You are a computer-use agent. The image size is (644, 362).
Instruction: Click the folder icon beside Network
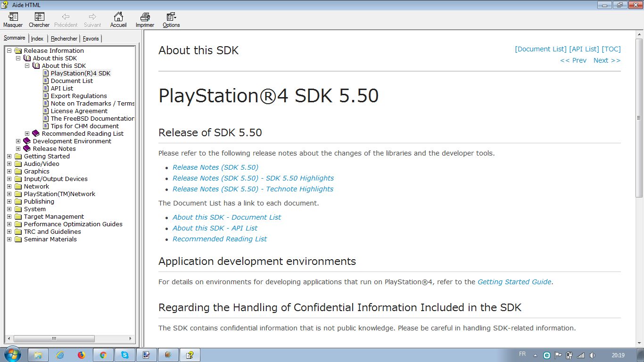point(18,186)
